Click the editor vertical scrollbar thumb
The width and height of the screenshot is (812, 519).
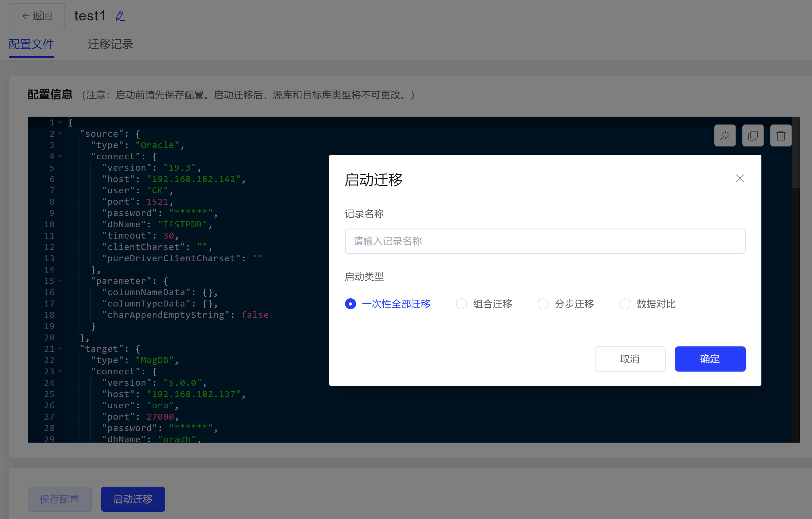(x=795, y=152)
